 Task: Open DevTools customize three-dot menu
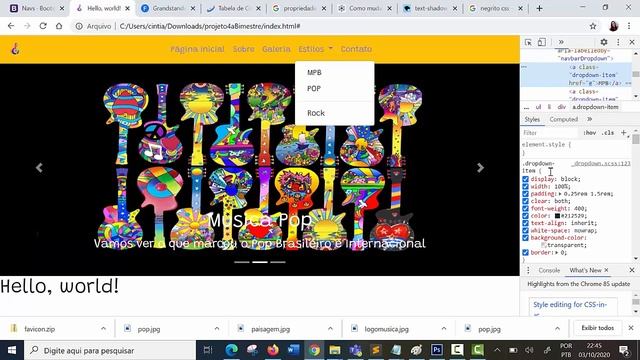[618, 42]
